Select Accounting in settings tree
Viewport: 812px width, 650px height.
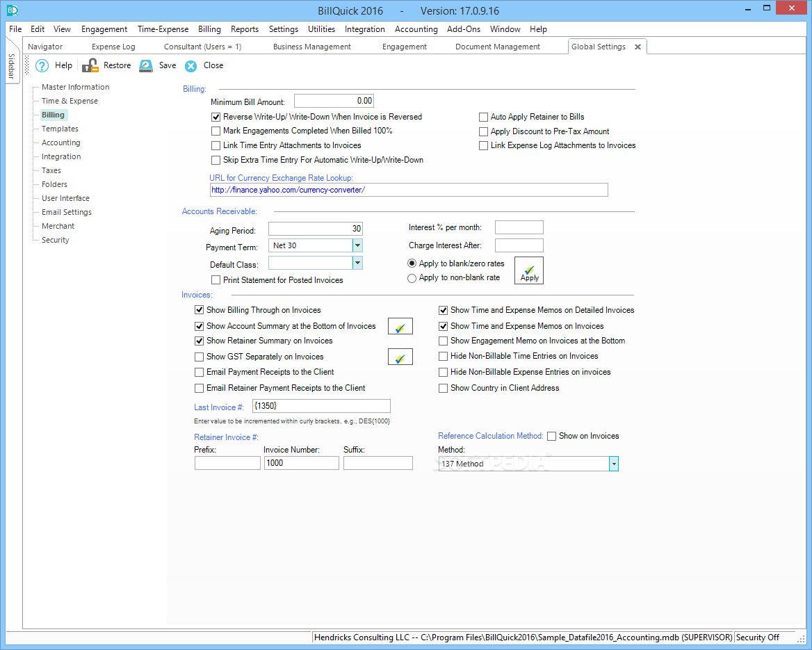60,143
